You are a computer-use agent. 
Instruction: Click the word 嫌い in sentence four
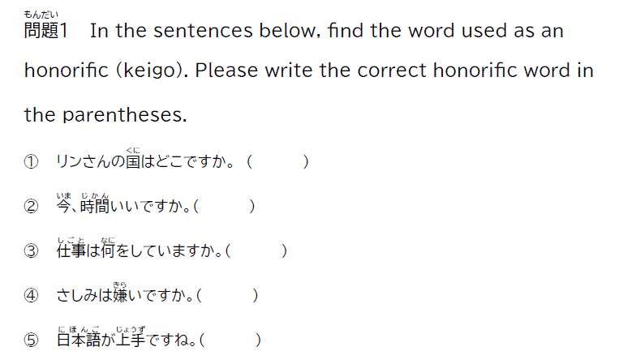tap(126, 295)
